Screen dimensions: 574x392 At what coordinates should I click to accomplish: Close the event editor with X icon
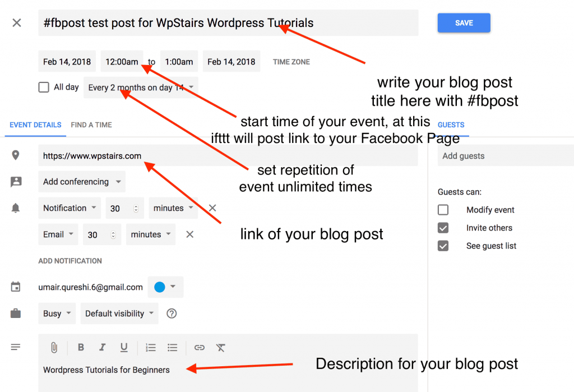click(16, 23)
